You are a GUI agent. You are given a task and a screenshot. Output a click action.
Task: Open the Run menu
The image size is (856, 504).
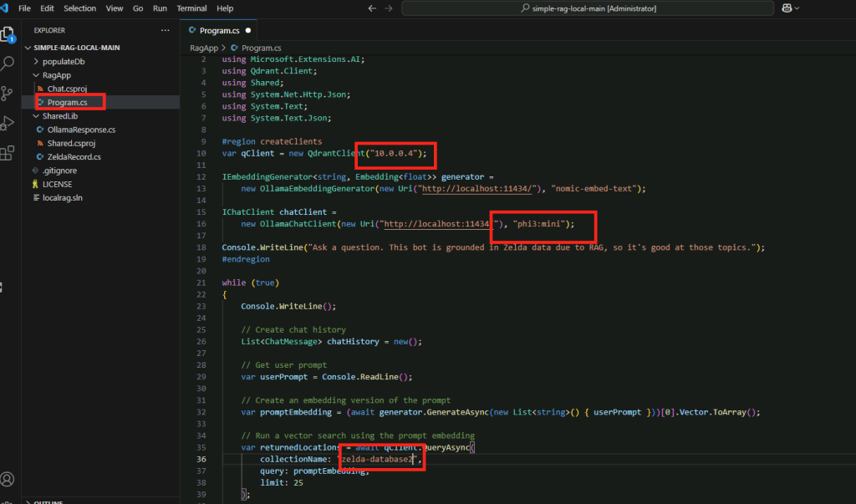tap(160, 8)
